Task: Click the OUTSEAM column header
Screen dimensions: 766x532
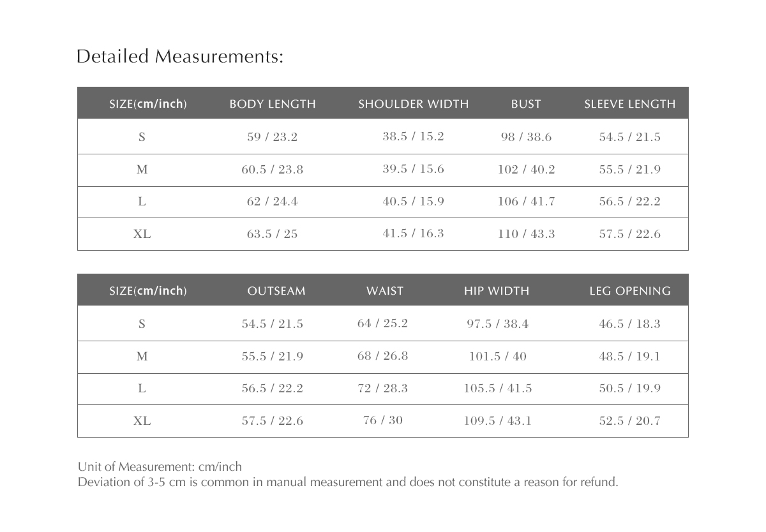Action: [276, 291]
